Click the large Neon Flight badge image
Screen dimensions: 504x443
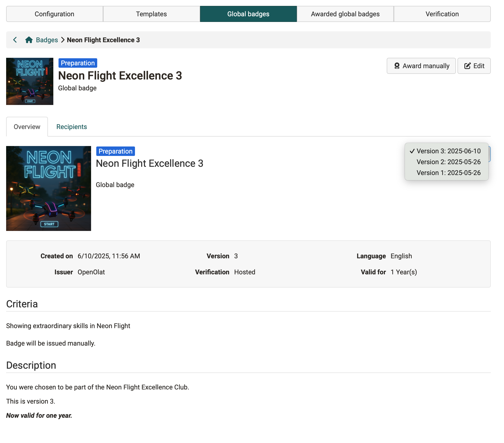[48, 188]
